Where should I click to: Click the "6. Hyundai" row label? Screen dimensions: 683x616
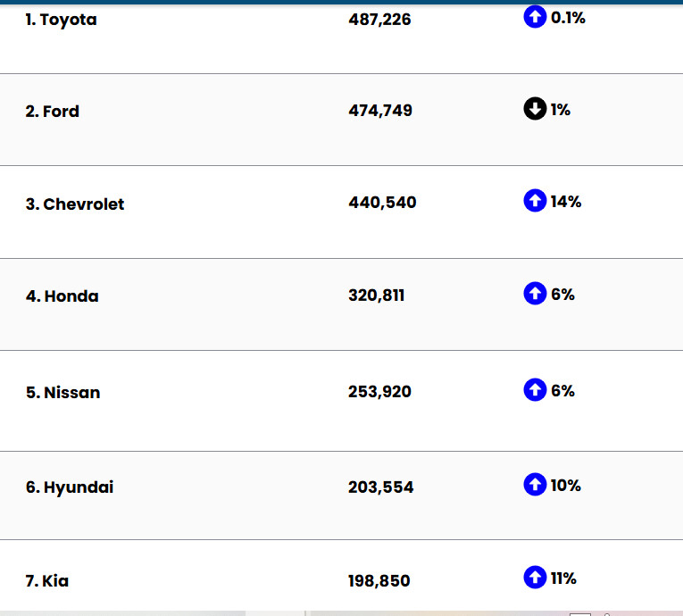click(x=70, y=487)
